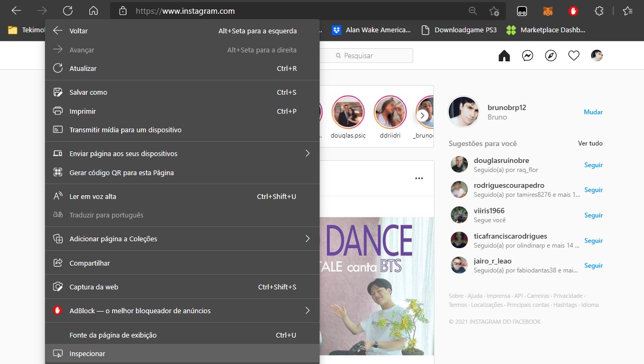This screenshot has height=364, width=644.
Task: Follow rodriguescourapedro with Seguir
Action: pos(594,190)
